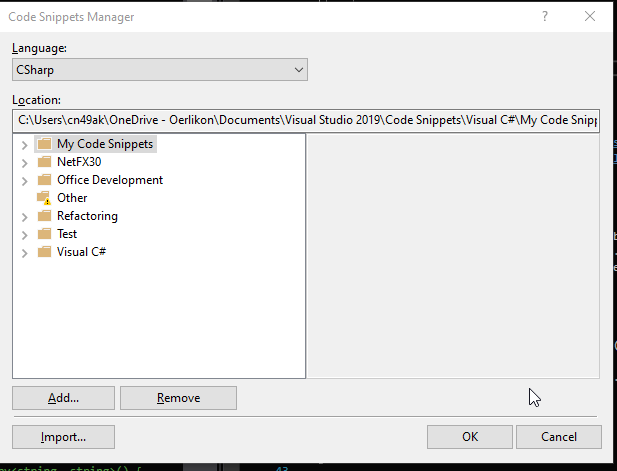Select the Test folder label
The image size is (617, 471).
pyautogui.click(x=67, y=234)
